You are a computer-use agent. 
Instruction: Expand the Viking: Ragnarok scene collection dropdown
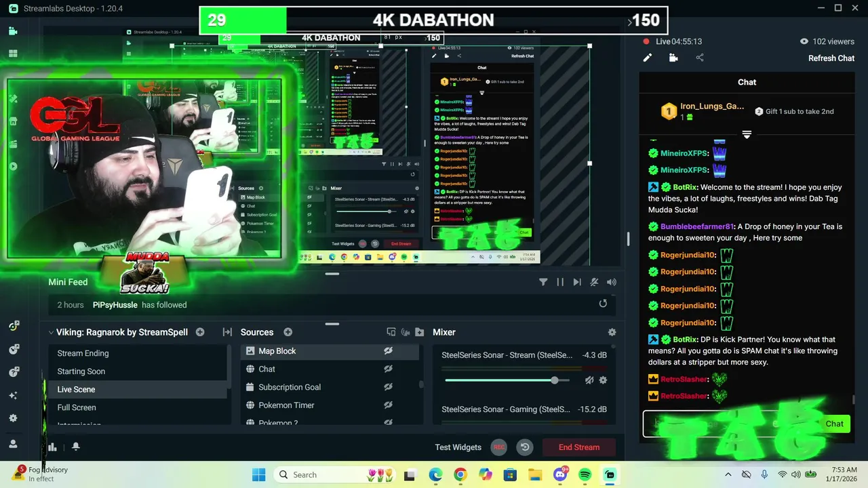(x=51, y=332)
